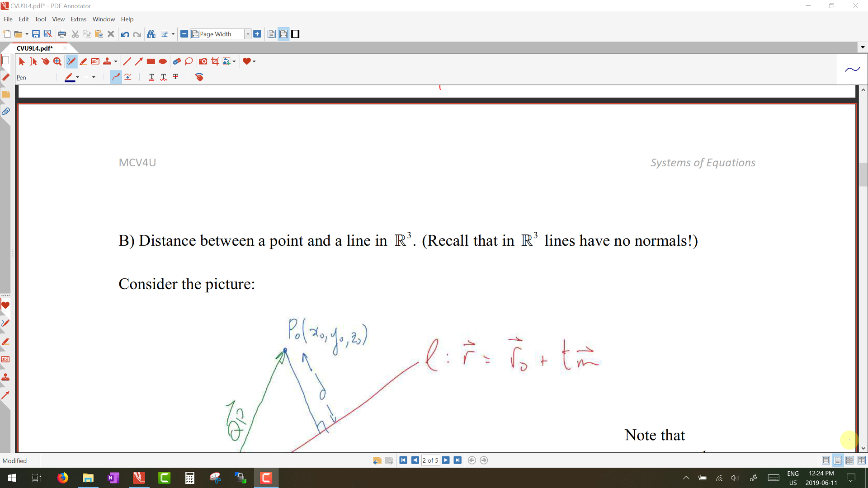Click the Find binoculars icon

[151, 34]
